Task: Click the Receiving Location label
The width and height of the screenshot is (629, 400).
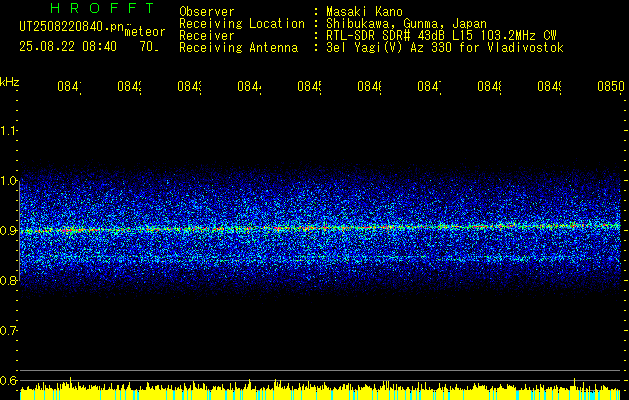Action: tap(242, 24)
